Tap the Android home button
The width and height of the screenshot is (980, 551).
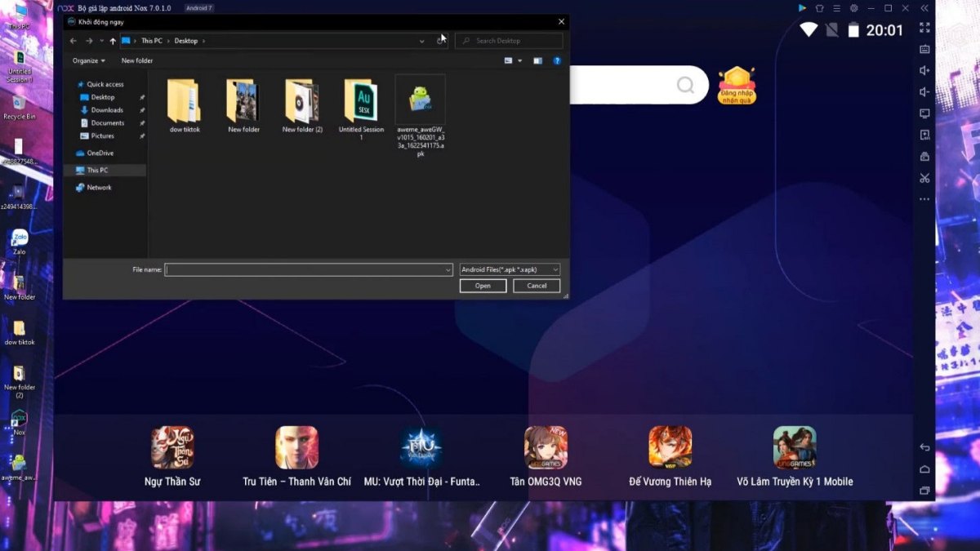coord(924,469)
